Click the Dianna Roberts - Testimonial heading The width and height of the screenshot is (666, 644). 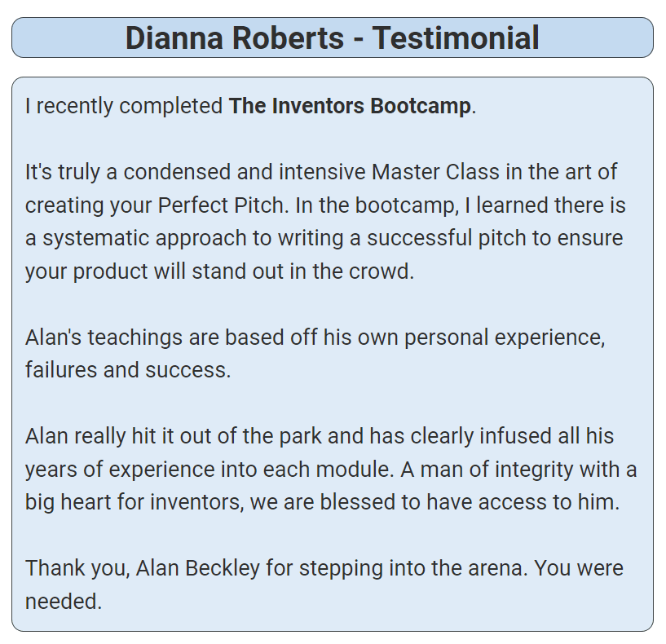coord(332,37)
